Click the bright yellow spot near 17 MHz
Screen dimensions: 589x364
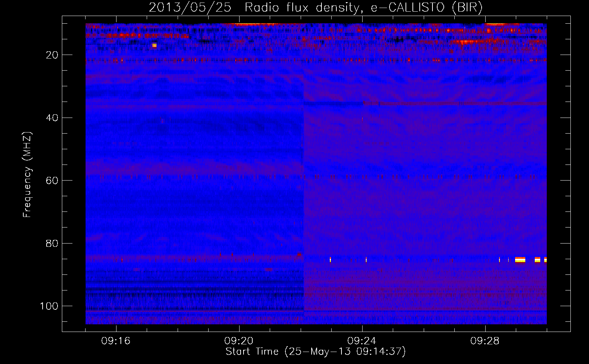(154, 45)
